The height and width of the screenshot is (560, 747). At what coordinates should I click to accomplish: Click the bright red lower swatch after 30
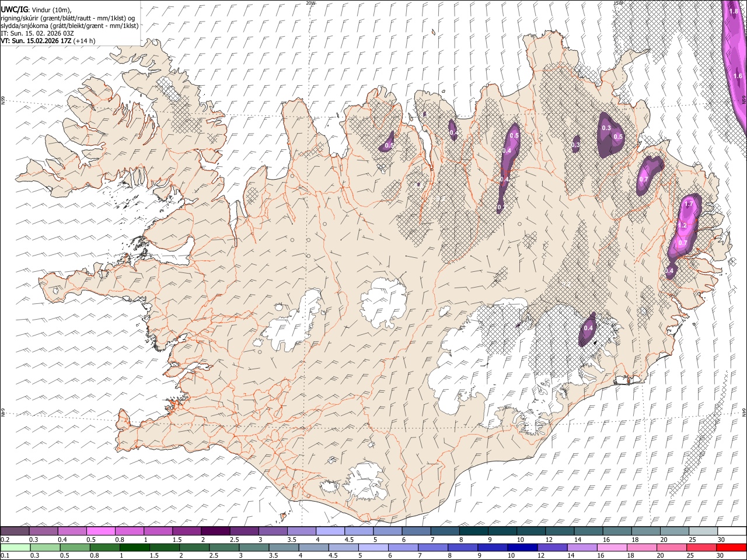(731, 547)
